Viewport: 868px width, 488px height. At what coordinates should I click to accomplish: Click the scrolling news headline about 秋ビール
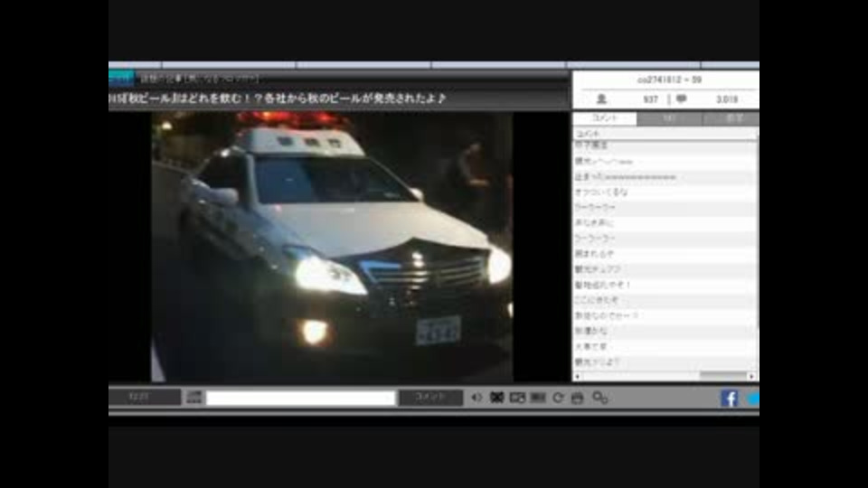(278, 99)
